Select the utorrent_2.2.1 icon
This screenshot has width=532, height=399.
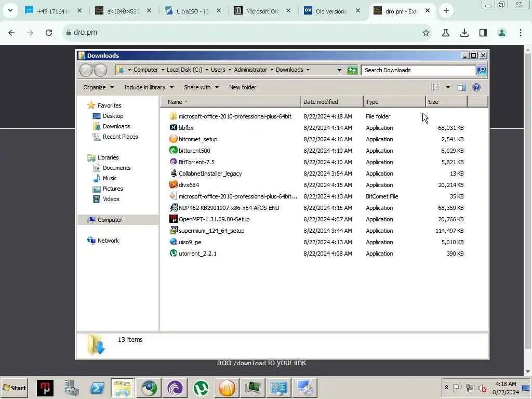[x=174, y=253]
